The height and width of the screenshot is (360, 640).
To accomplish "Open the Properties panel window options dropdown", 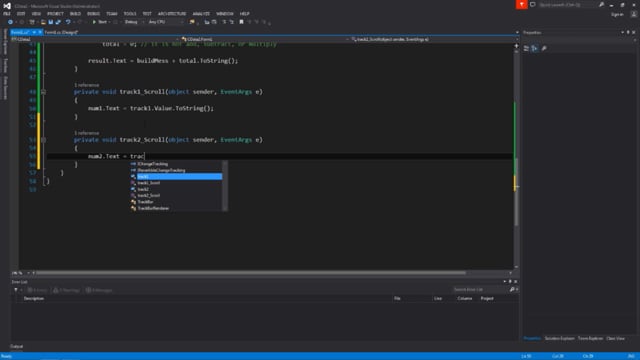I will coord(623,32).
